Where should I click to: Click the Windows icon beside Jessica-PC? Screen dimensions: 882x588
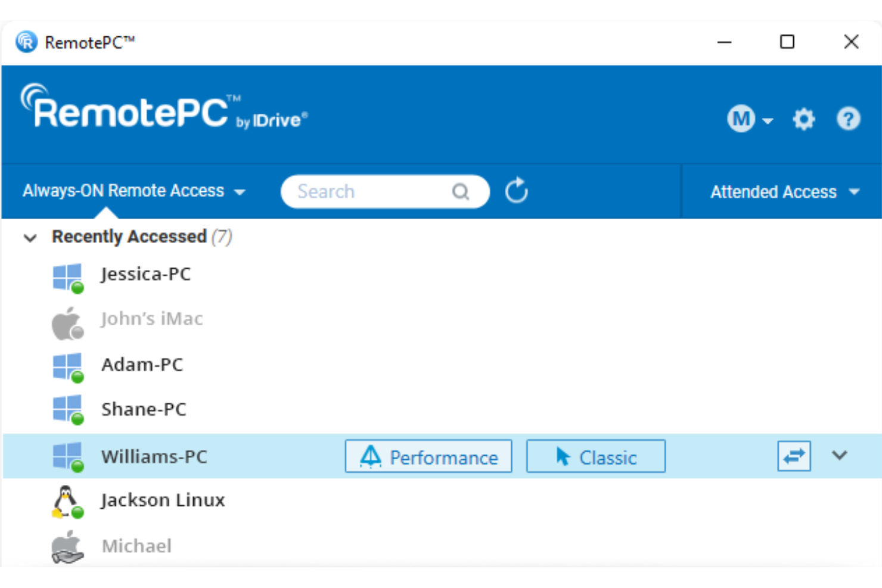pyautogui.click(x=67, y=275)
